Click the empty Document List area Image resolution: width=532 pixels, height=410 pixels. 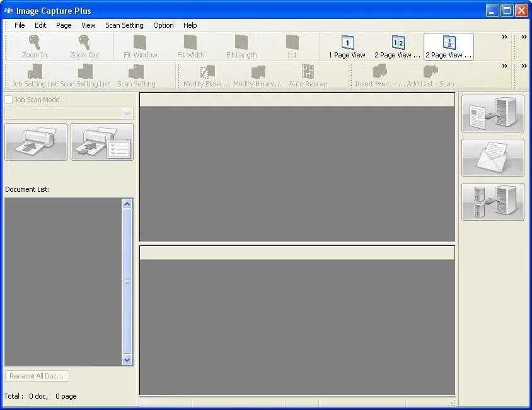pyautogui.click(x=63, y=282)
